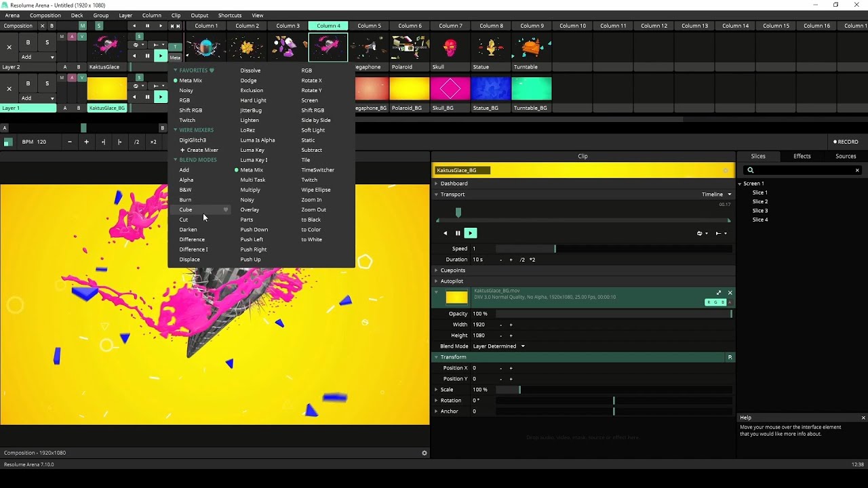Click the Pause icon in the Transport controls
Screen dimensions: 868x488
458,232
